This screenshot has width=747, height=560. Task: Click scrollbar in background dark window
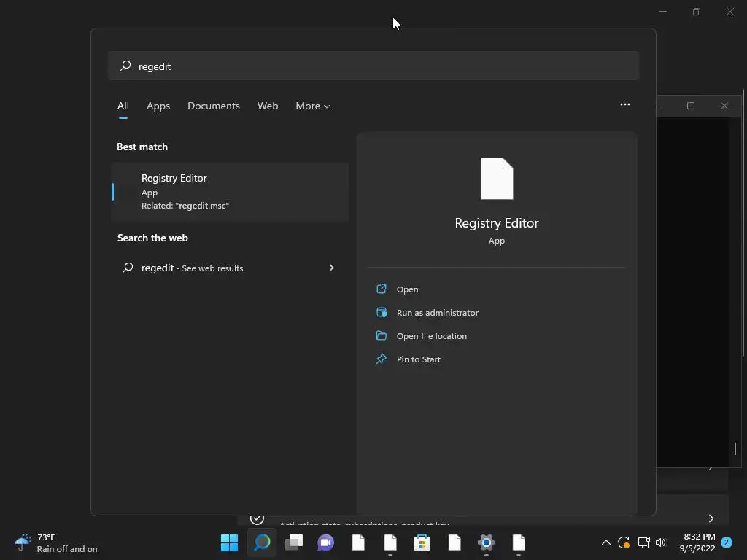(735, 448)
